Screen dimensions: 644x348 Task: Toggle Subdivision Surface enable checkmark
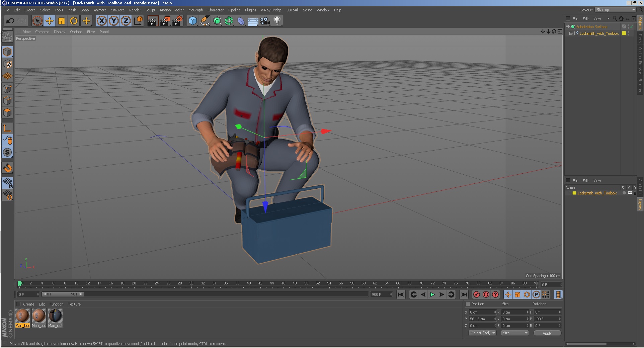click(x=631, y=27)
